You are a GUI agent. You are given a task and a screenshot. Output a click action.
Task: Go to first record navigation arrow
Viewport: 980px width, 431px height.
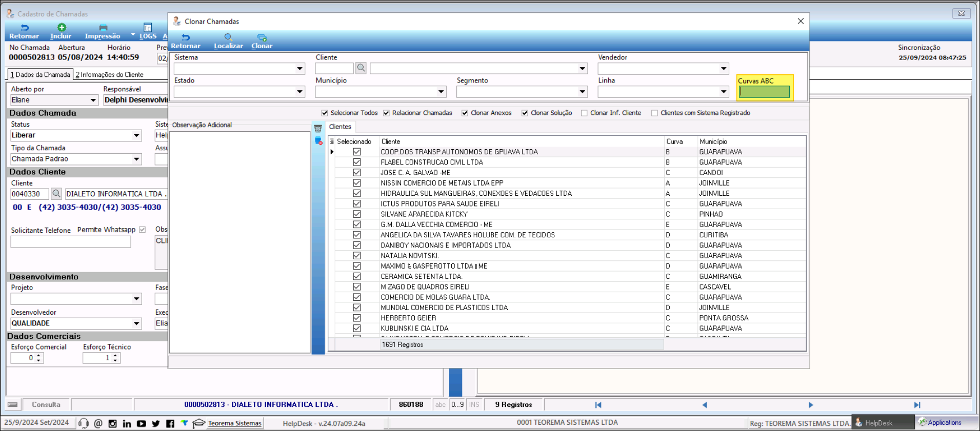click(598, 405)
